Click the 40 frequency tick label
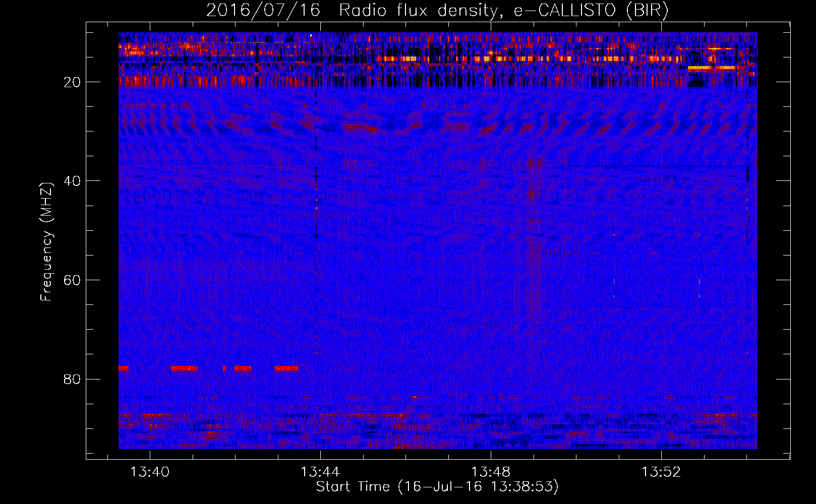Viewport: 816px width, 504px height. tap(72, 181)
